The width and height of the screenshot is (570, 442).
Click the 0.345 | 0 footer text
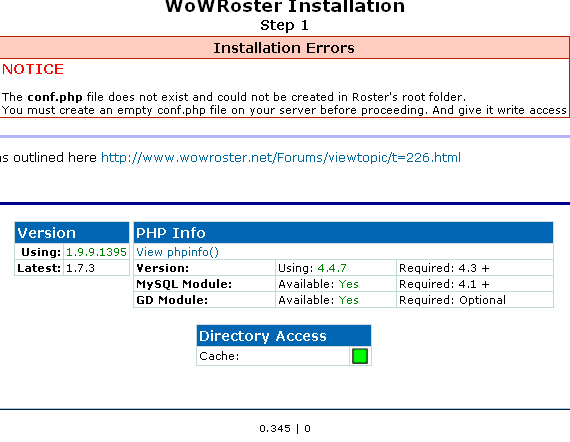(285, 429)
